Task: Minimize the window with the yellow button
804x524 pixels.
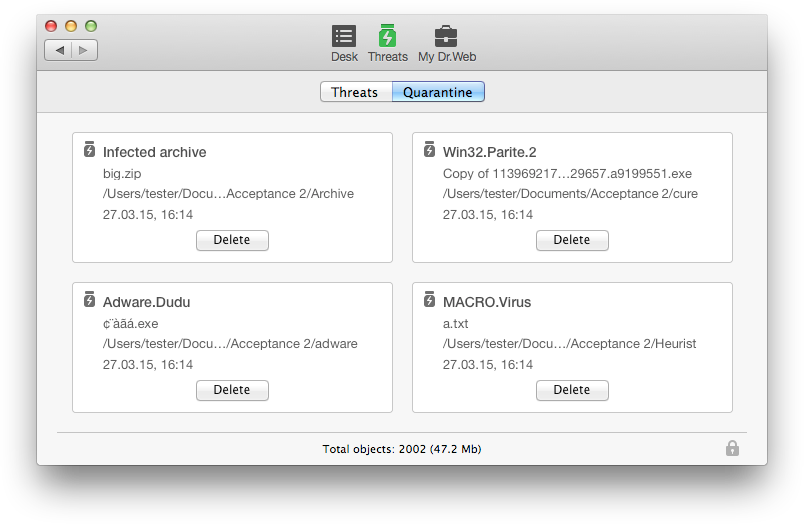Action: pyautogui.click(x=71, y=26)
